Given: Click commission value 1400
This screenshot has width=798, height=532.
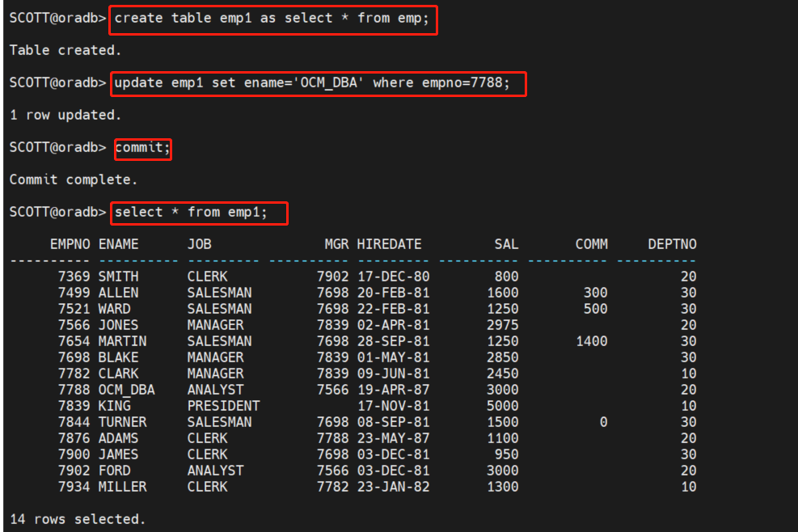Looking at the screenshot, I should pyautogui.click(x=591, y=341).
